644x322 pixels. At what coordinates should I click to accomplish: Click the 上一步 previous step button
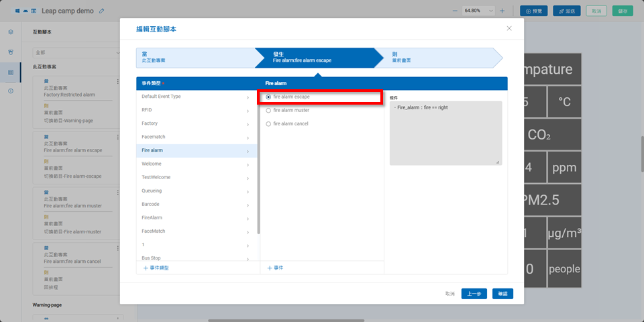(474, 294)
